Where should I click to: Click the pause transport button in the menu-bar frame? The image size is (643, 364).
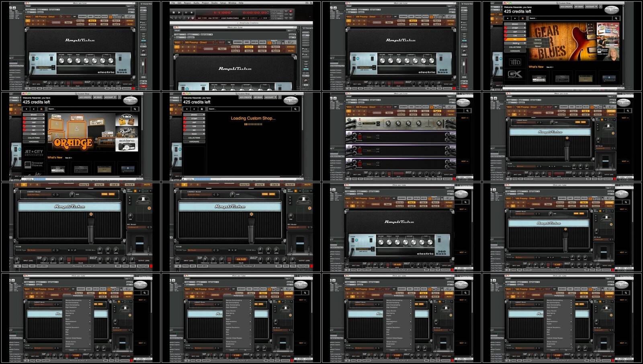tap(186, 12)
